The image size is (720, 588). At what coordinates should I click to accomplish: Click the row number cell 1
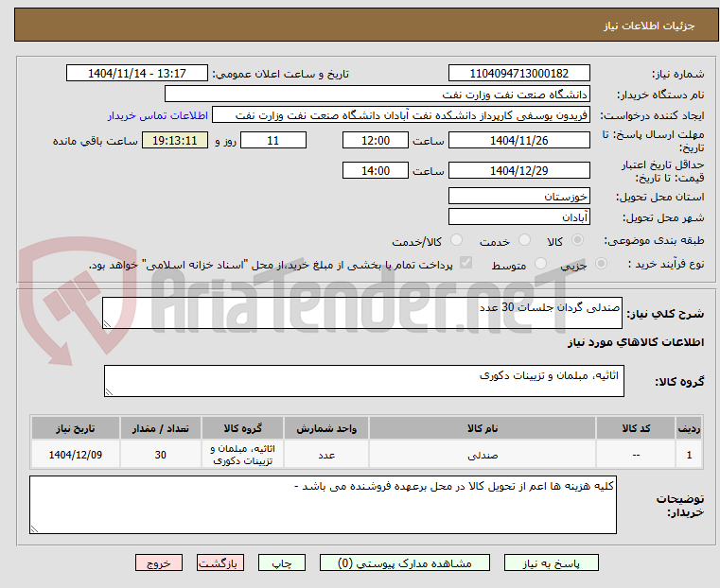(x=689, y=455)
